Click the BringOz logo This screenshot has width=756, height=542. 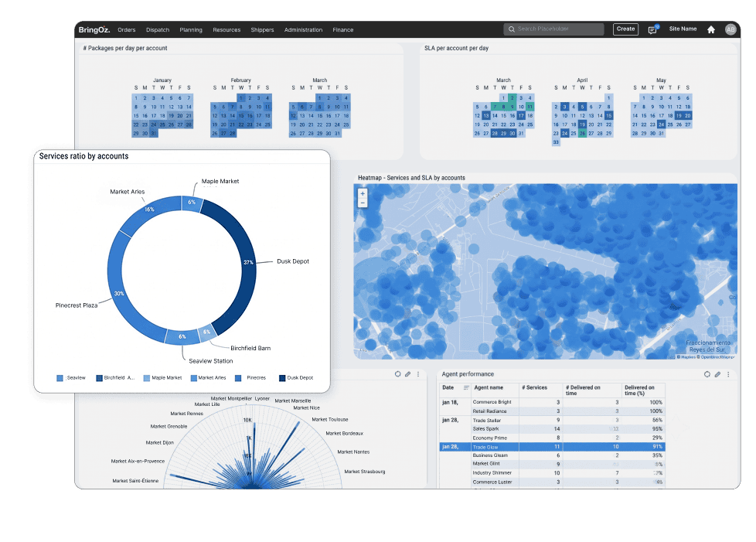pyautogui.click(x=94, y=30)
